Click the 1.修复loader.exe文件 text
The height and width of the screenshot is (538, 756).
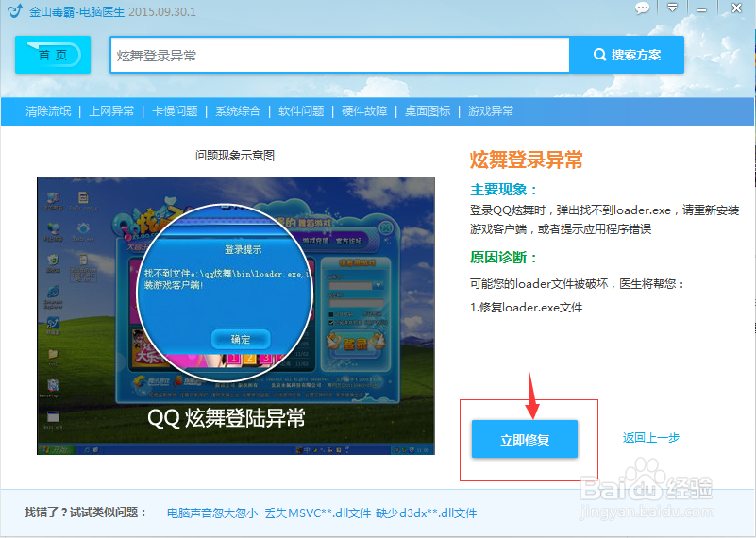click(526, 307)
